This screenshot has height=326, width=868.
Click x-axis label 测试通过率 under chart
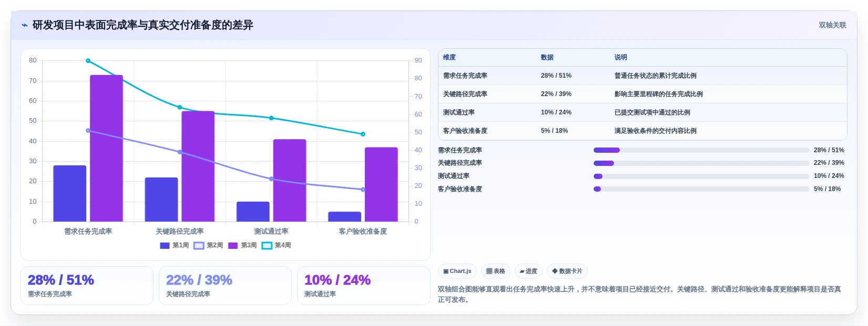pyautogui.click(x=271, y=232)
